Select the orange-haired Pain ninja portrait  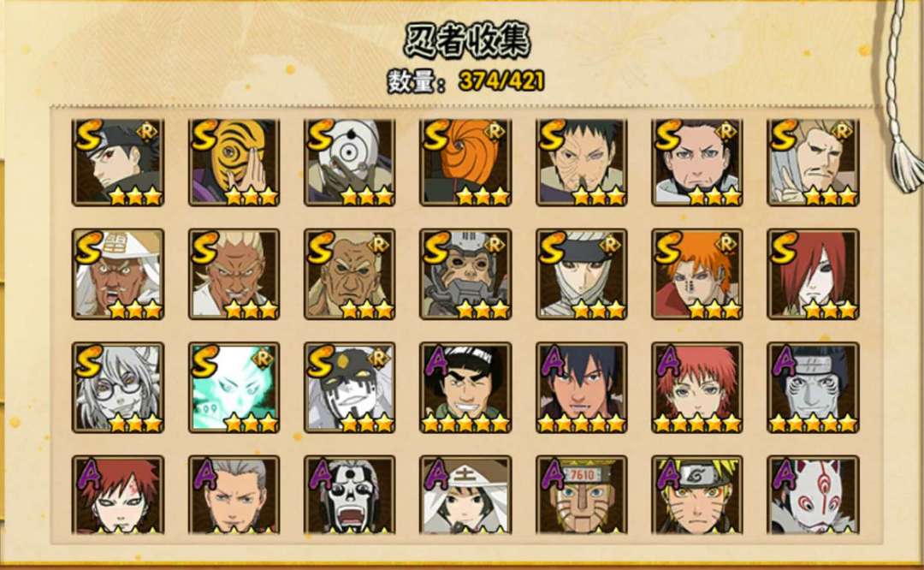[697, 274]
